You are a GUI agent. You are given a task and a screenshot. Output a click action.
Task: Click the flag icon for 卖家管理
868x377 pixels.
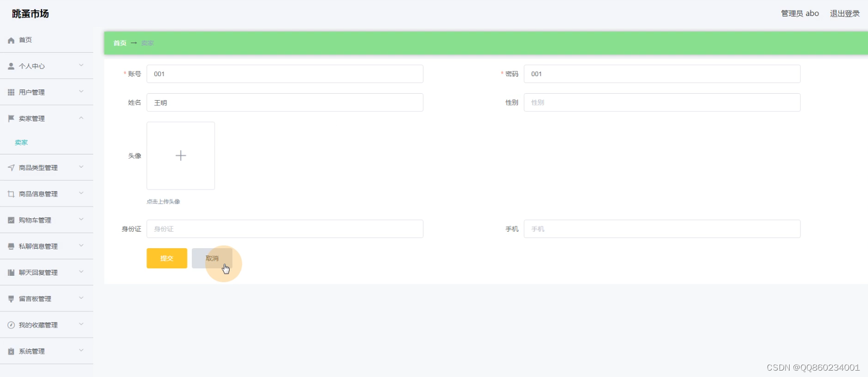pyautogui.click(x=11, y=119)
